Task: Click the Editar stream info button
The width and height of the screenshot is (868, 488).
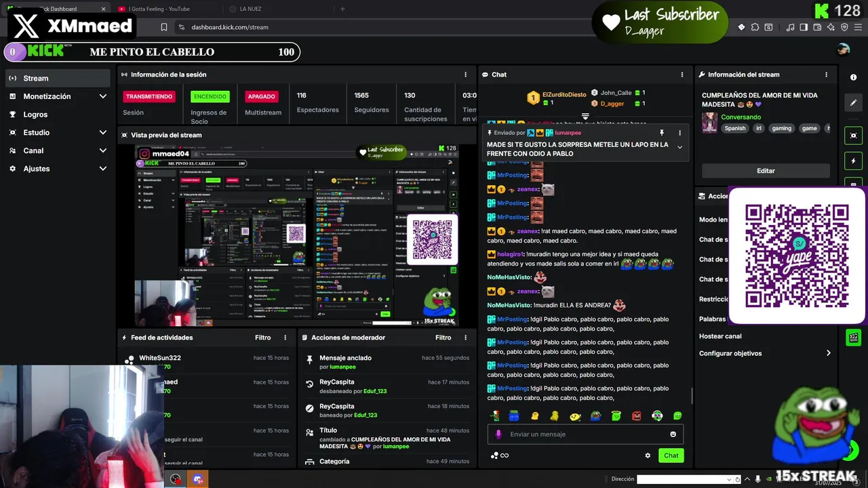Action: pyautogui.click(x=766, y=171)
